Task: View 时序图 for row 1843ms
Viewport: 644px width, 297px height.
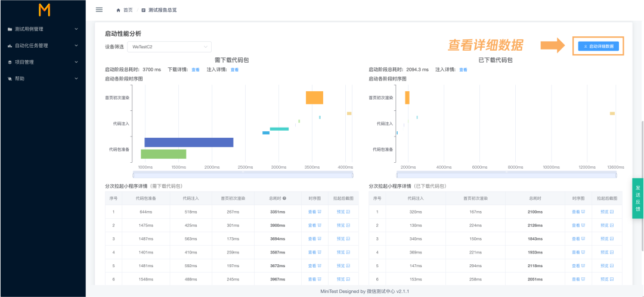Action: 578,239
